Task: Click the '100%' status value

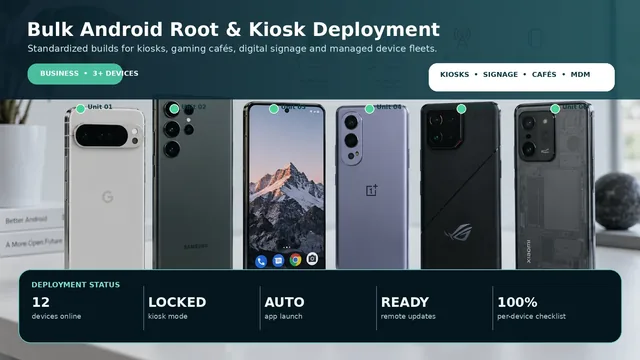Action: (517, 302)
